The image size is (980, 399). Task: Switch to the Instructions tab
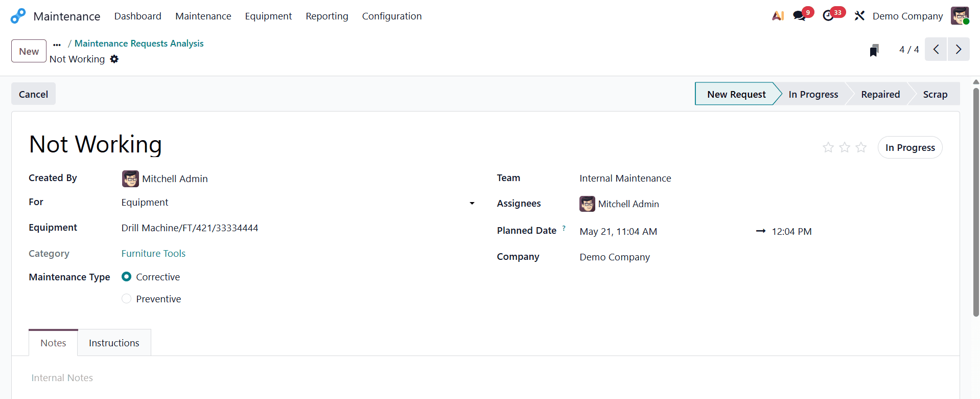(114, 343)
